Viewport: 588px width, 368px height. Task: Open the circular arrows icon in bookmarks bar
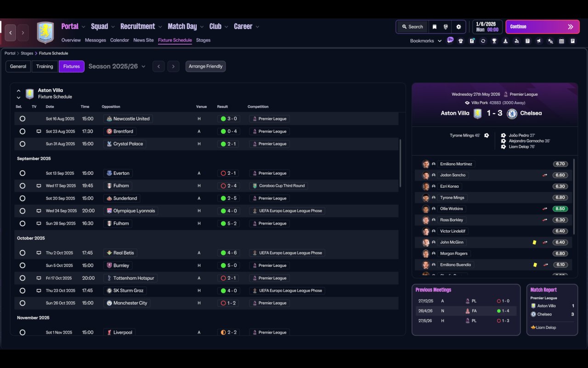[483, 41]
